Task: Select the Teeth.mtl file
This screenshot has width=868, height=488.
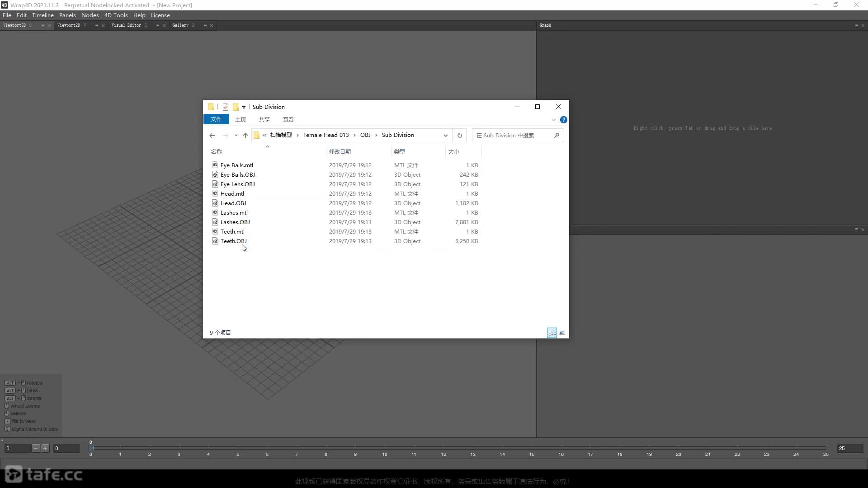Action: tap(232, 231)
